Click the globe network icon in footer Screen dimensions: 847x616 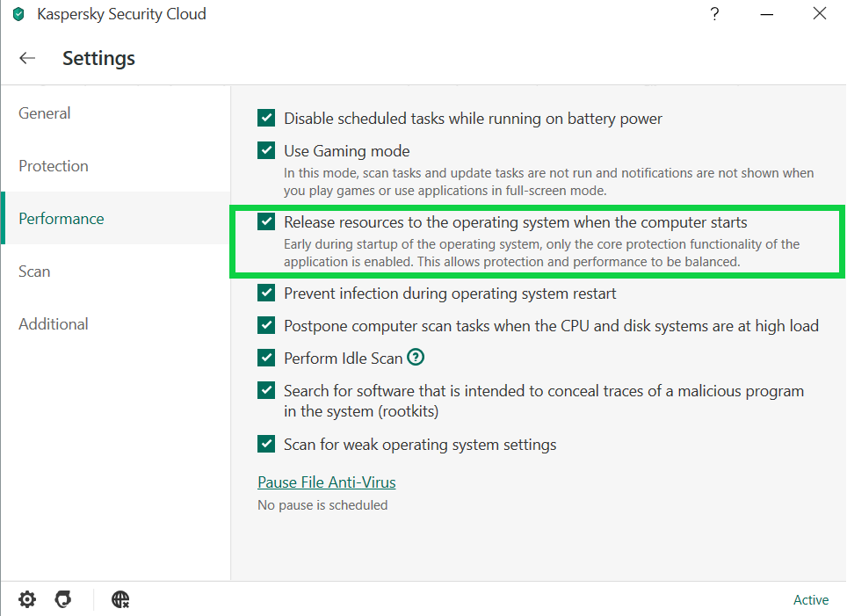120,599
